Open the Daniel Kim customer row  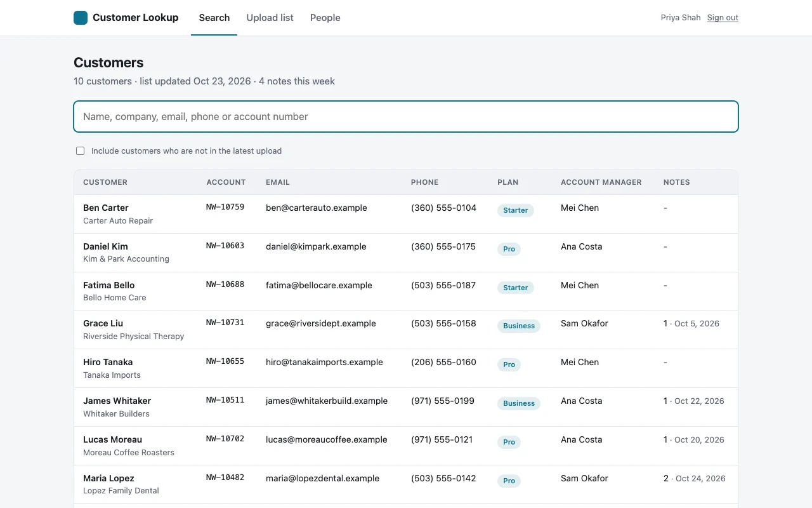click(406, 253)
